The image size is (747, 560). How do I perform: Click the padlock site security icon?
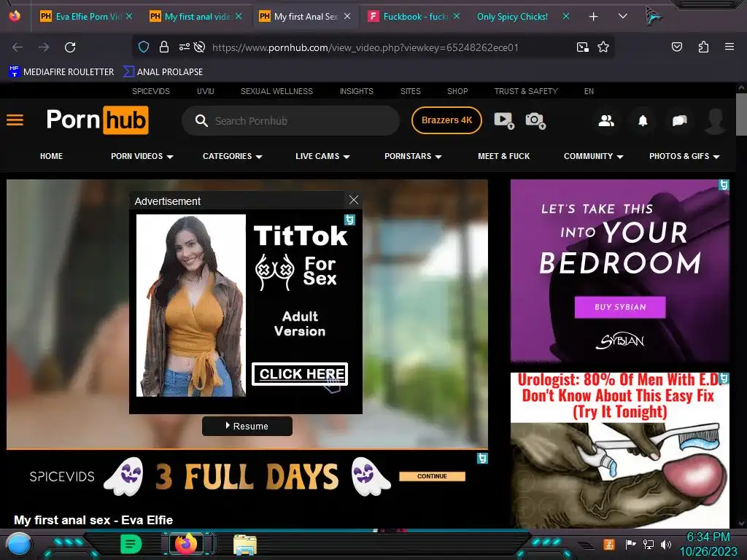(164, 47)
